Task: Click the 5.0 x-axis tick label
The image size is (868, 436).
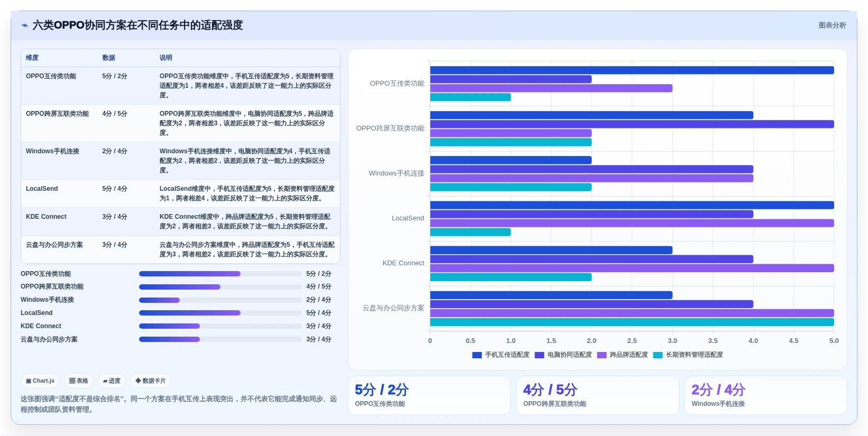Action: click(834, 341)
